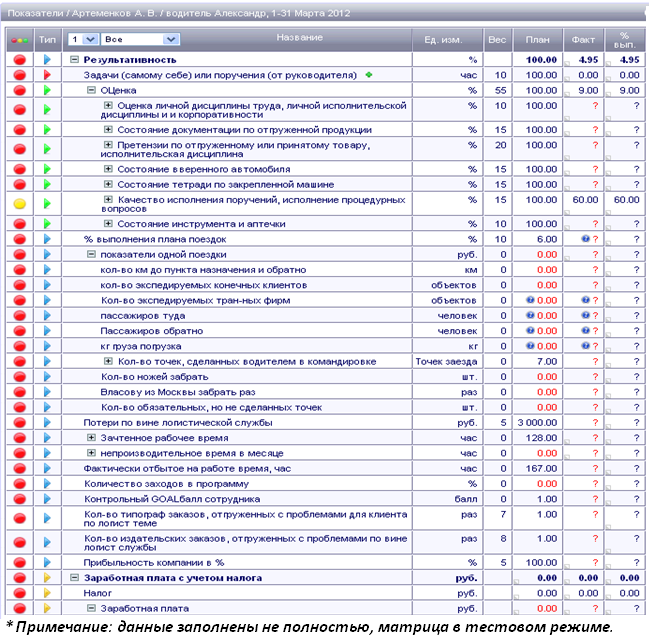Click green type arrow in ОЦенка row
Viewport: 649px width, 641px height.
(47, 90)
